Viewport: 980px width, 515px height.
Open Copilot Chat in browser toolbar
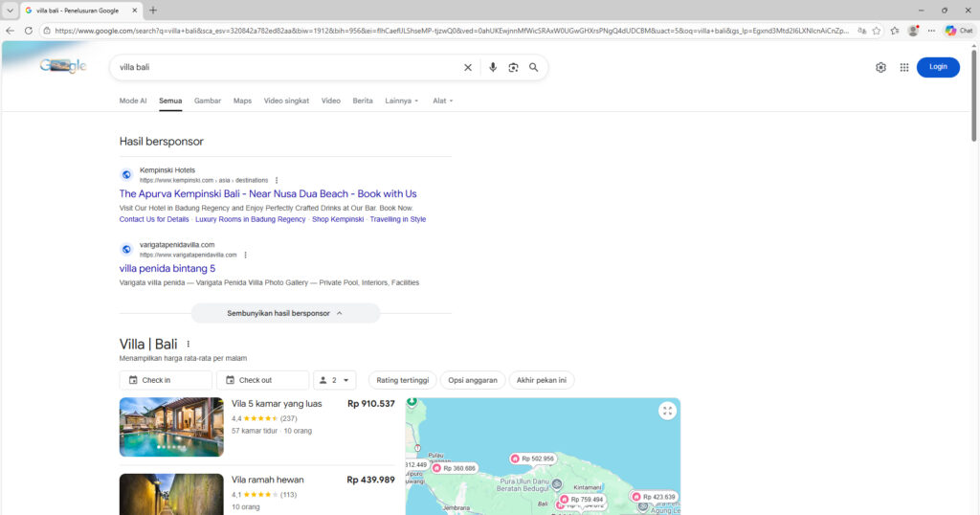point(958,31)
